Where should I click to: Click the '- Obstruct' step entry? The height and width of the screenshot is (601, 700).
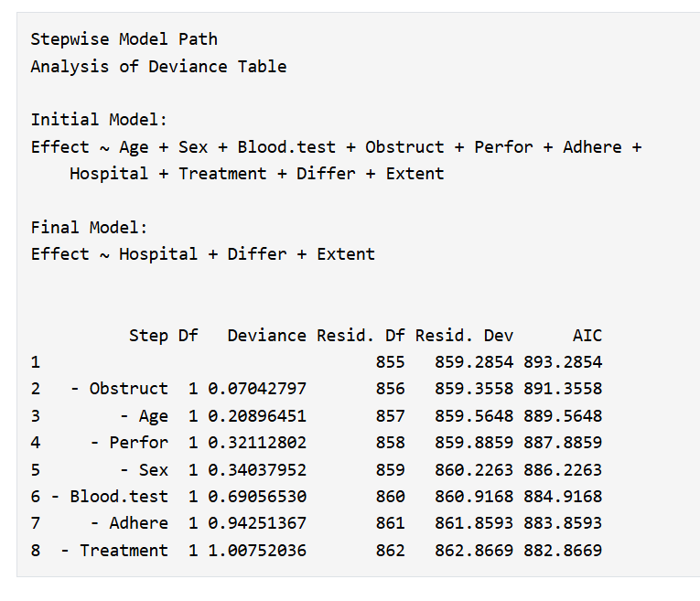point(119,389)
